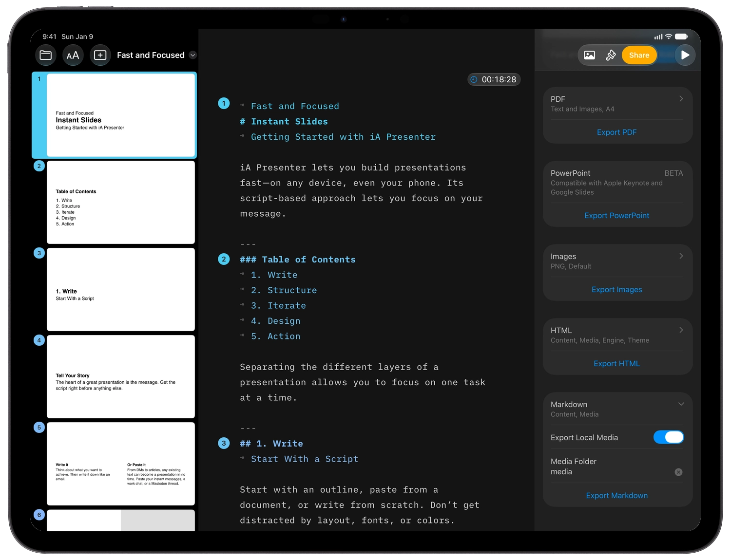Click Export Markdown

pyautogui.click(x=616, y=496)
